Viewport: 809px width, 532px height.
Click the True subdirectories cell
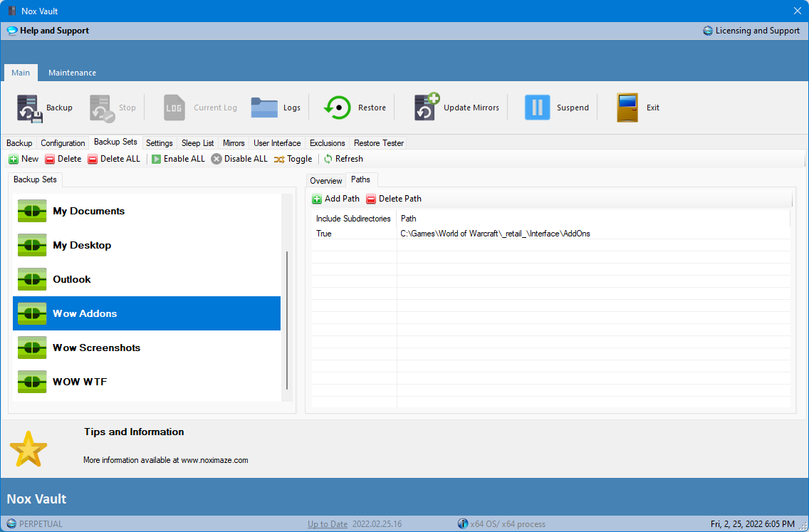pyautogui.click(x=354, y=234)
